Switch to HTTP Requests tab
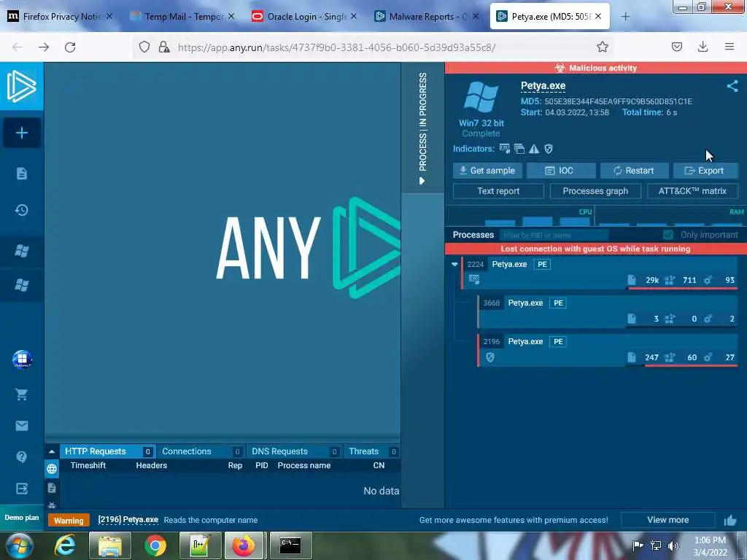 click(x=108, y=451)
